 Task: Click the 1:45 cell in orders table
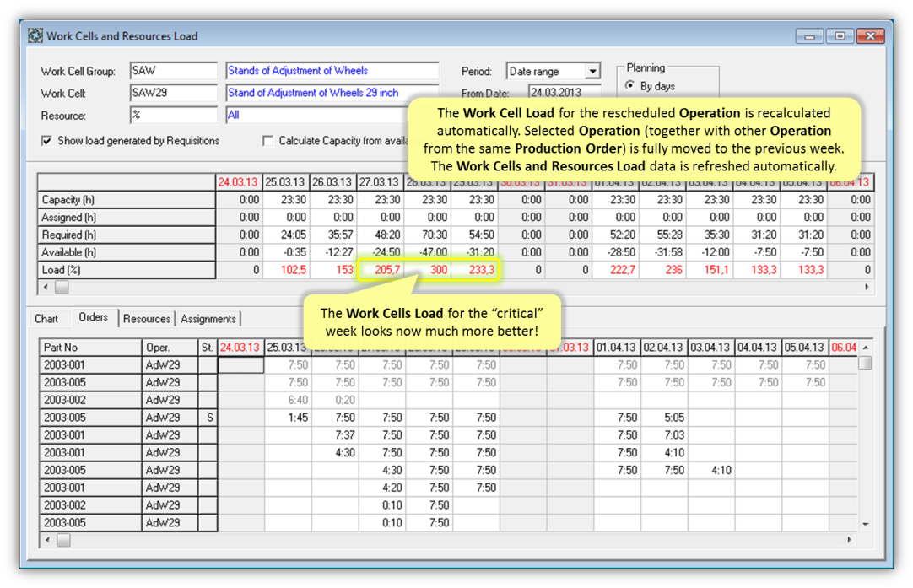click(289, 418)
